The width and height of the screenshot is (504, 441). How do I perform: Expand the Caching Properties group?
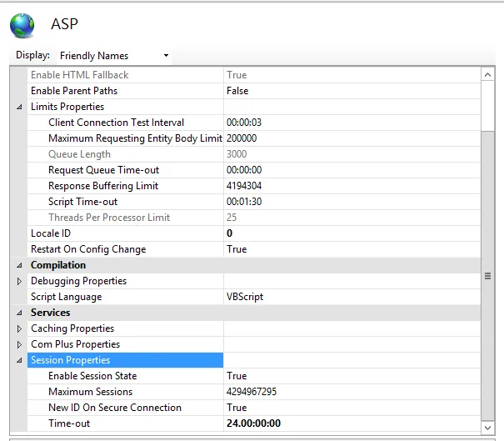20,329
